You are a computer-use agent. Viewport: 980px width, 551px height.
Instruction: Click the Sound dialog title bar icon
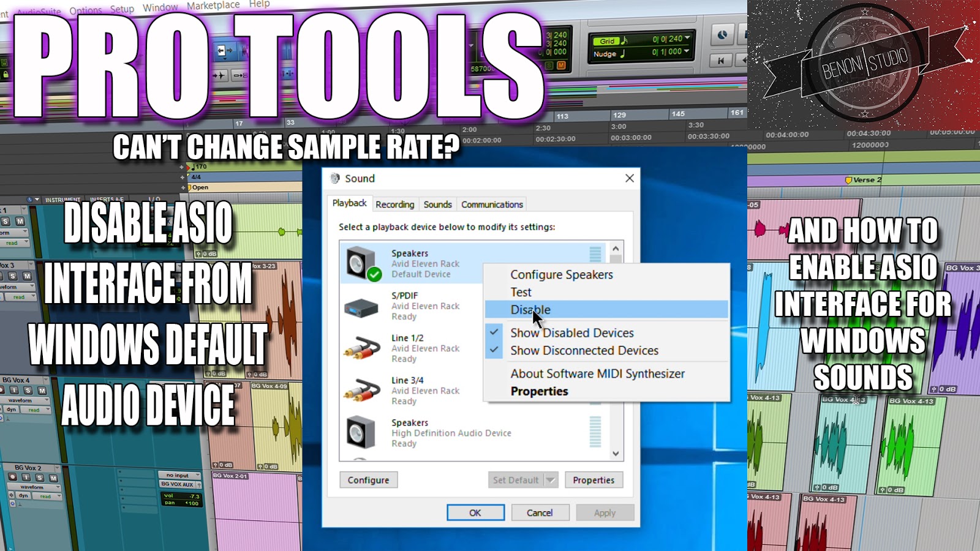coord(335,178)
